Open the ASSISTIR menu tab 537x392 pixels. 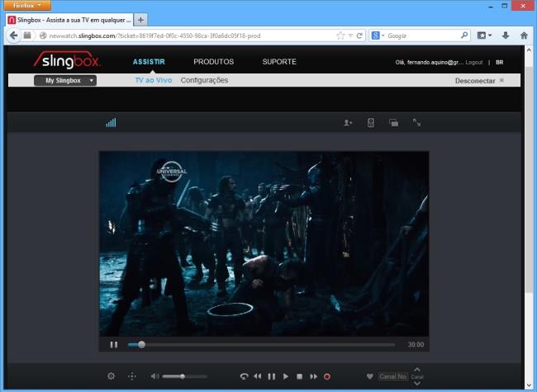[x=149, y=62]
